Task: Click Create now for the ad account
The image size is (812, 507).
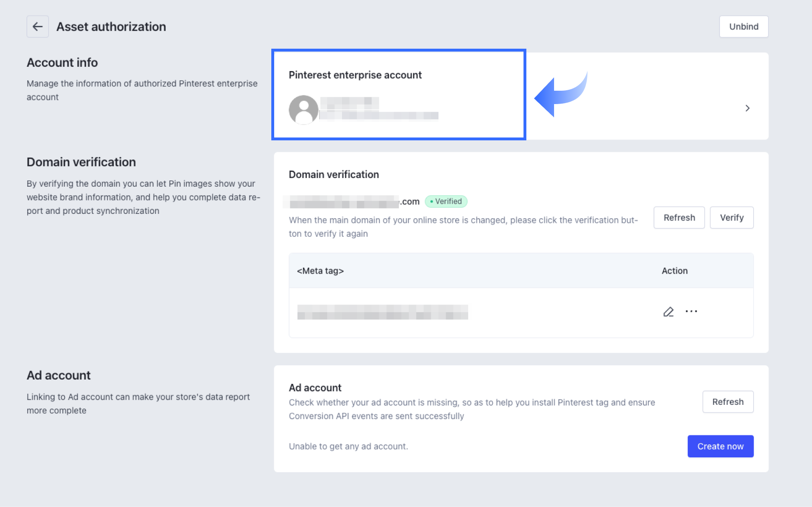Action: pos(720,446)
